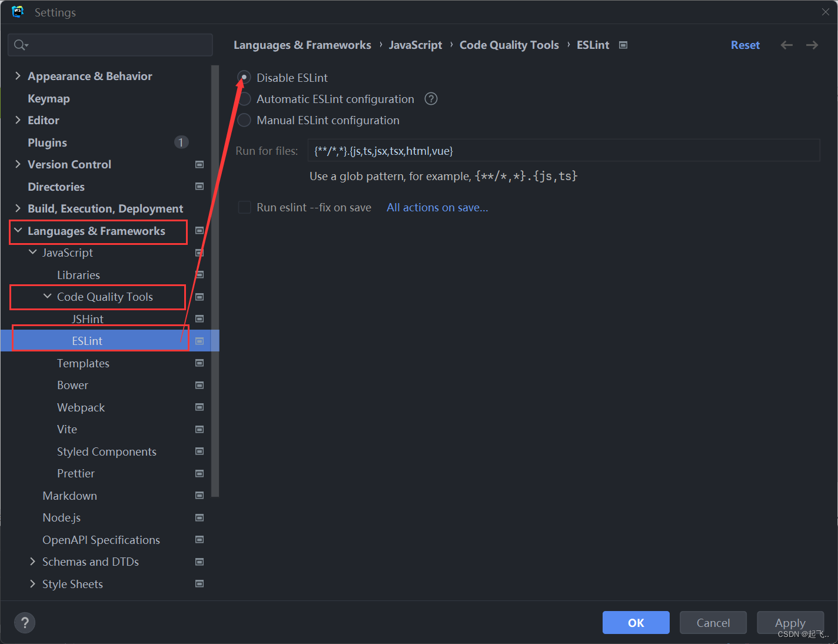Expand the Style Sheets section
838x644 pixels.
(32, 583)
